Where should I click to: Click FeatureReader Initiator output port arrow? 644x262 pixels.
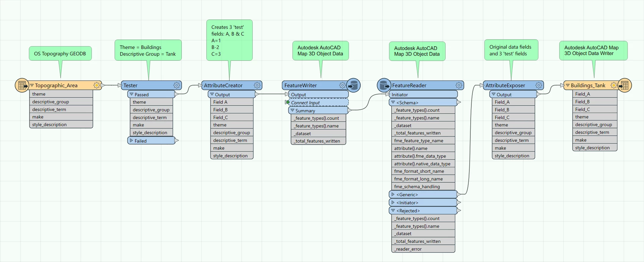(x=459, y=202)
